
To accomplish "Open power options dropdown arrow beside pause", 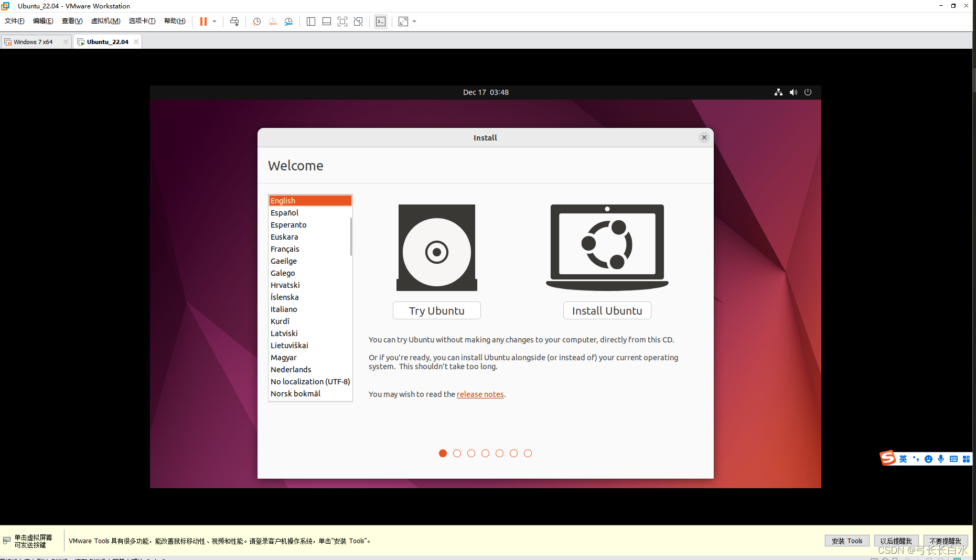I will [x=214, y=21].
